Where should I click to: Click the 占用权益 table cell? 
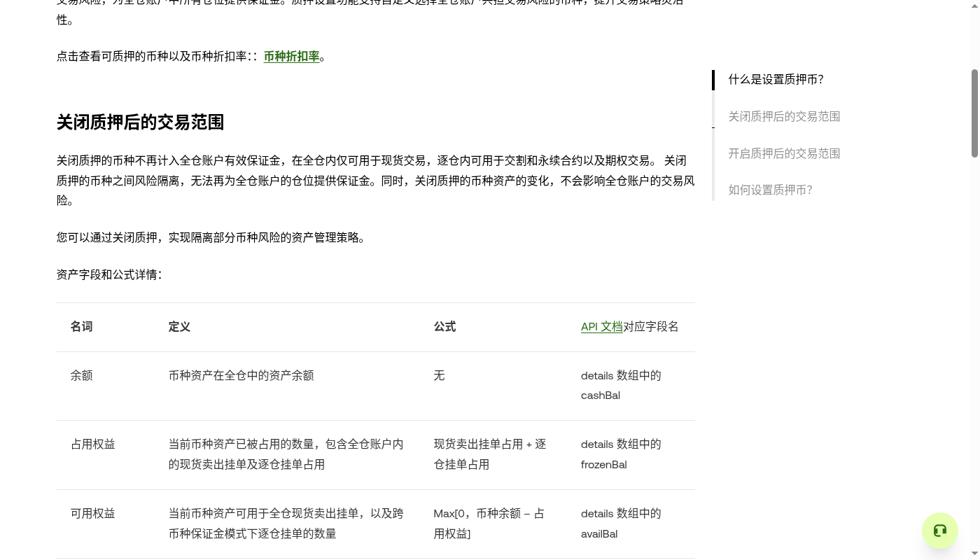click(92, 444)
